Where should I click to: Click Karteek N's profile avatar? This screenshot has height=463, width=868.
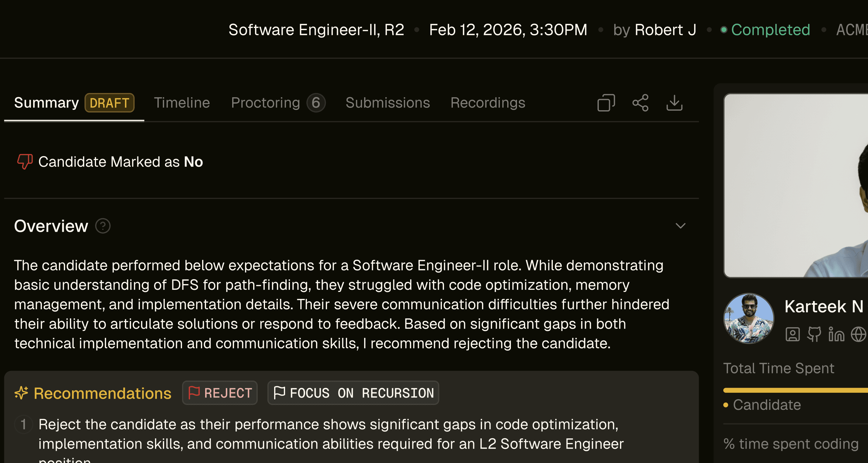tap(749, 318)
